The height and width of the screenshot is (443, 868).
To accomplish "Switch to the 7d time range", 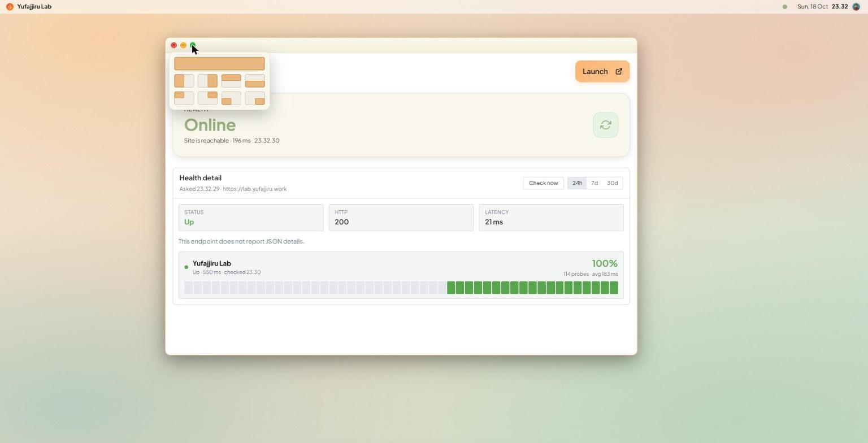I will (x=594, y=183).
